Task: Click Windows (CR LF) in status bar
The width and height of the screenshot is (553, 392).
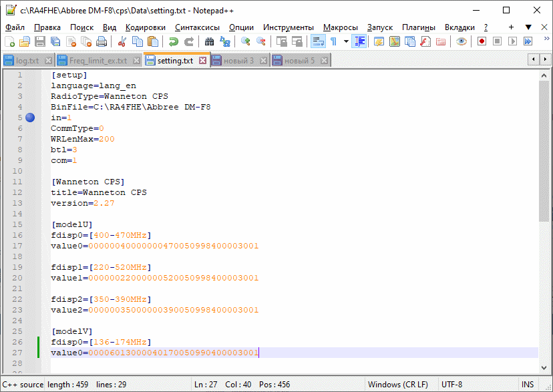Action: pyautogui.click(x=398, y=384)
